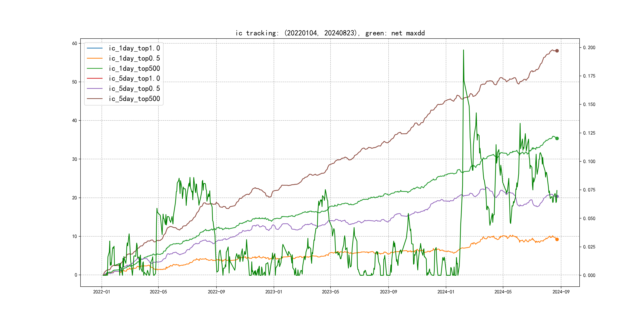
Task: Click the ic_5day_top1.0 legend label
Action: coord(134,79)
